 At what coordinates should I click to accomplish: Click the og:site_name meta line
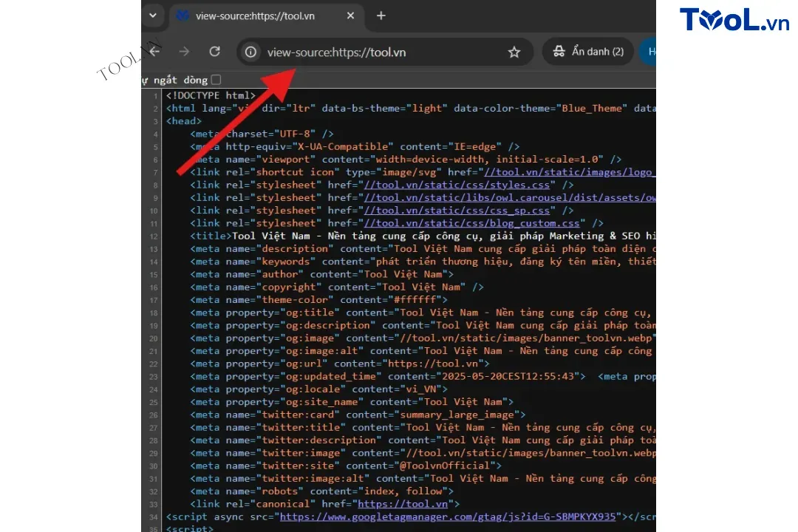(352, 402)
